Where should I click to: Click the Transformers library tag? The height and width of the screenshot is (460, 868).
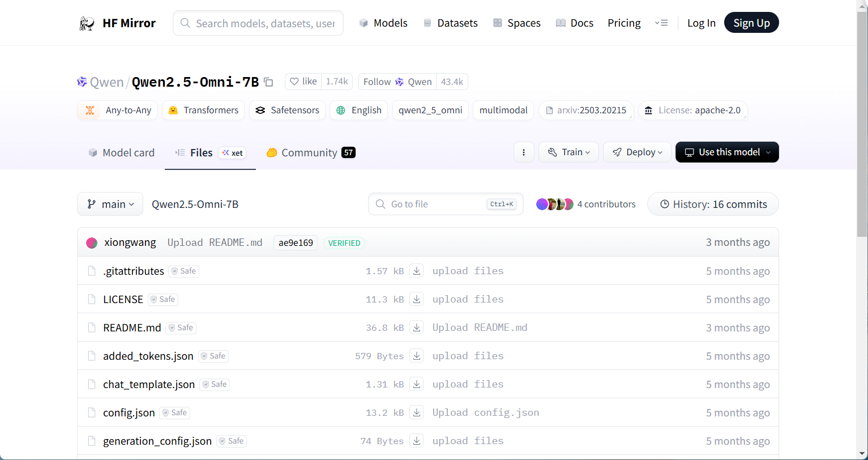[203, 110]
